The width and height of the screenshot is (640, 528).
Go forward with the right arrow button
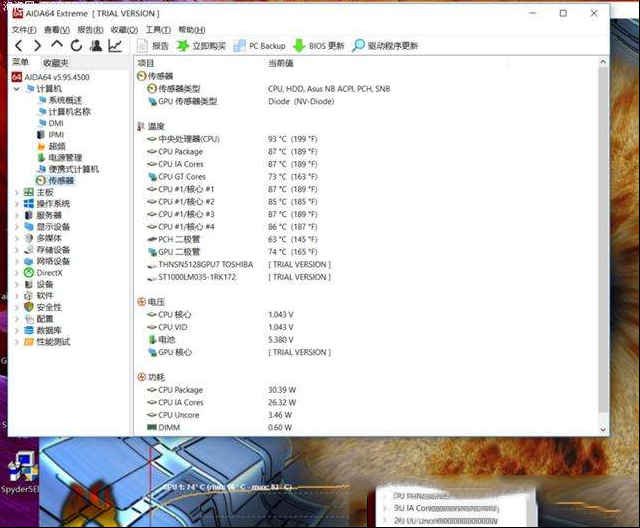(38, 46)
